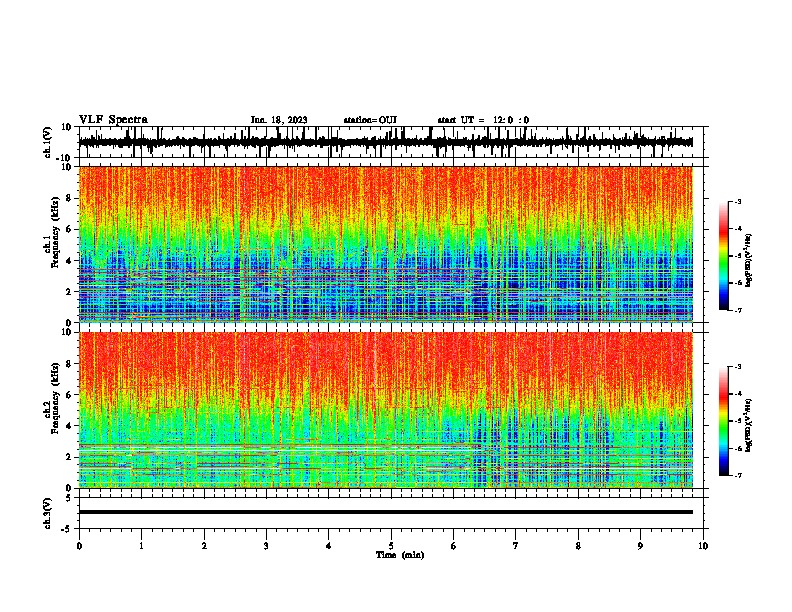Click inside the ch.2 spectrogram panel

click(385, 410)
